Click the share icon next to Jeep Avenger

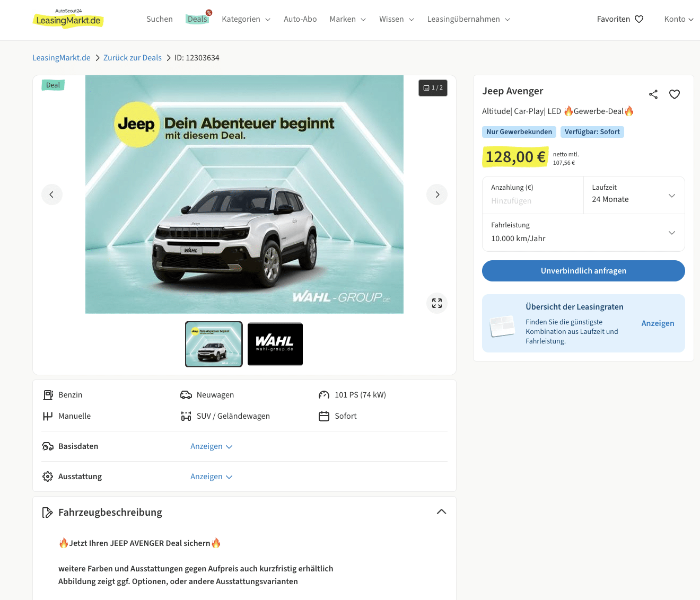(x=653, y=94)
